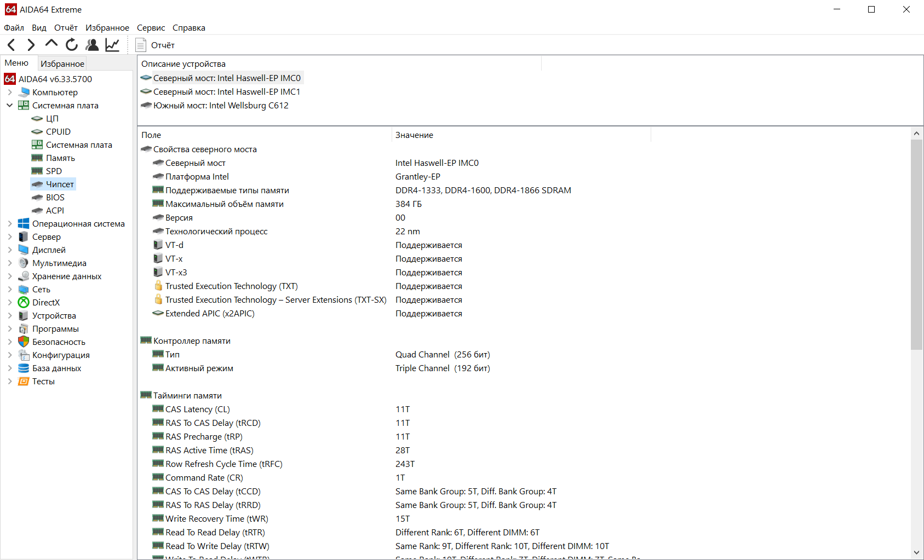Expand the Компьютер tree node
The width and height of the screenshot is (924, 560).
click(10, 93)
